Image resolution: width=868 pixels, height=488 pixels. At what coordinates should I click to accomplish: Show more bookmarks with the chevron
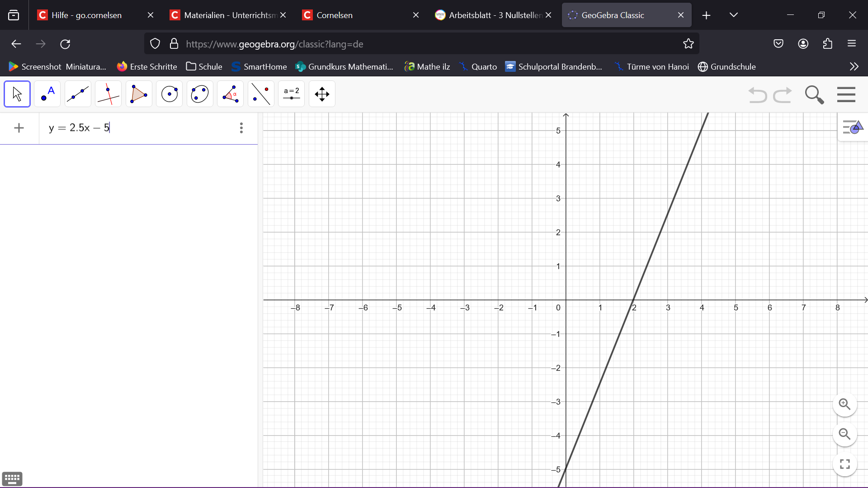click(854, 67)
